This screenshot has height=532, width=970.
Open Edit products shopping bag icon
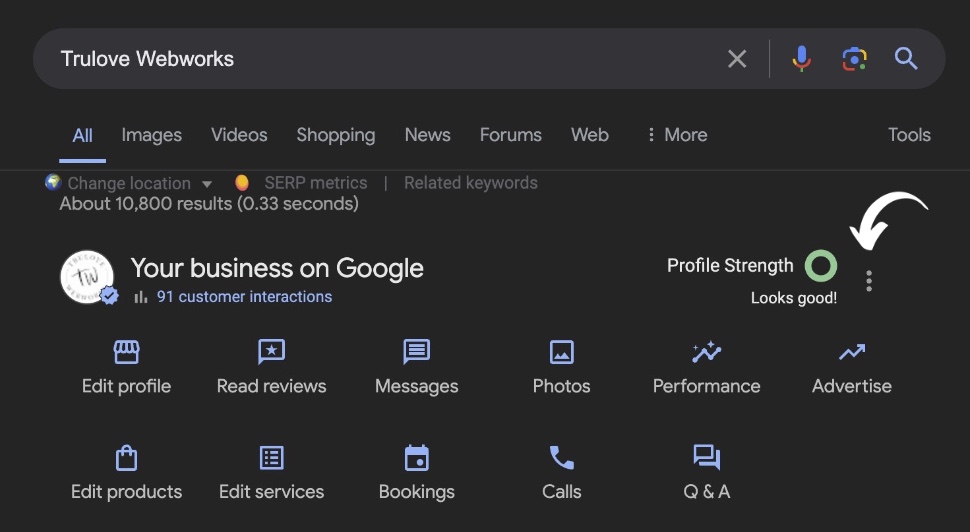pos(126,458)
